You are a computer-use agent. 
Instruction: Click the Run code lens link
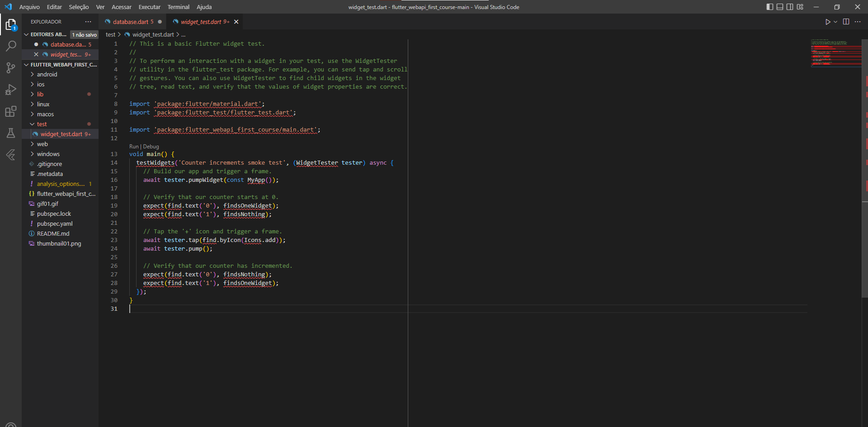134,147
